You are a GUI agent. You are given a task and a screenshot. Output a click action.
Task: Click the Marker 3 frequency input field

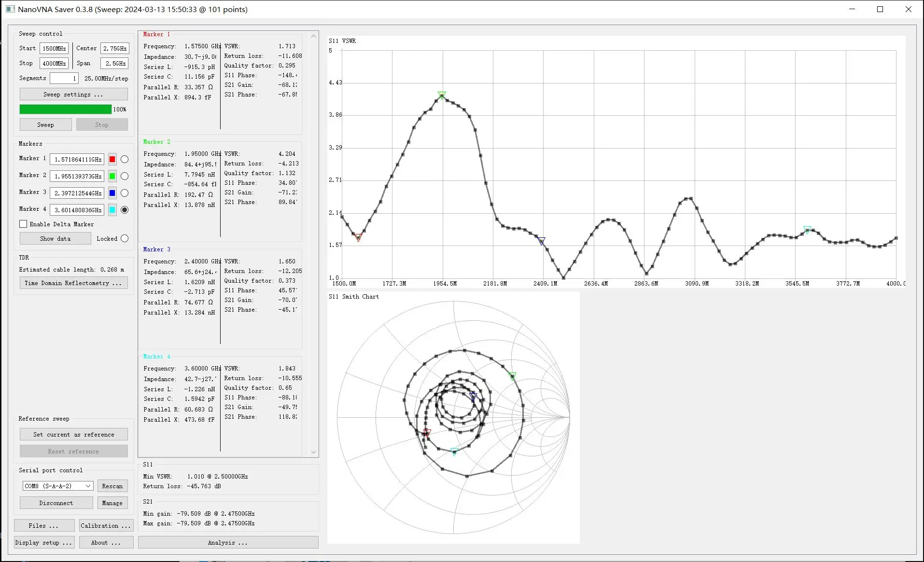(x=77, y=193)
